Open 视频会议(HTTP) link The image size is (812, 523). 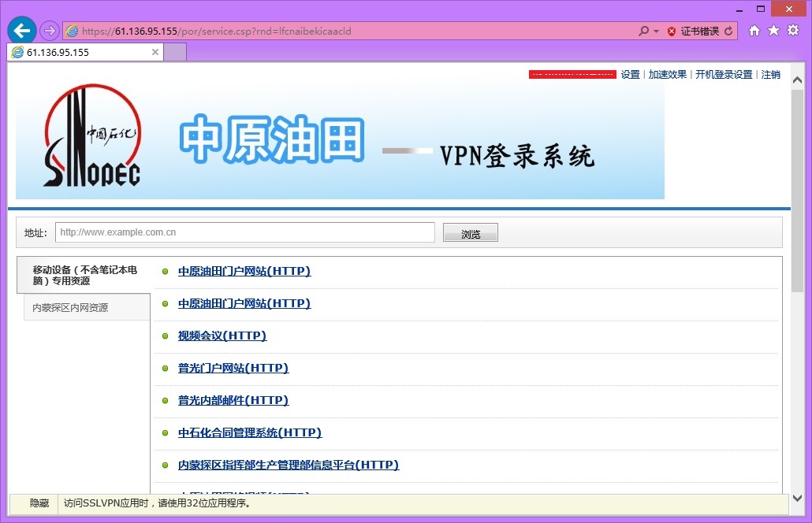222,336
